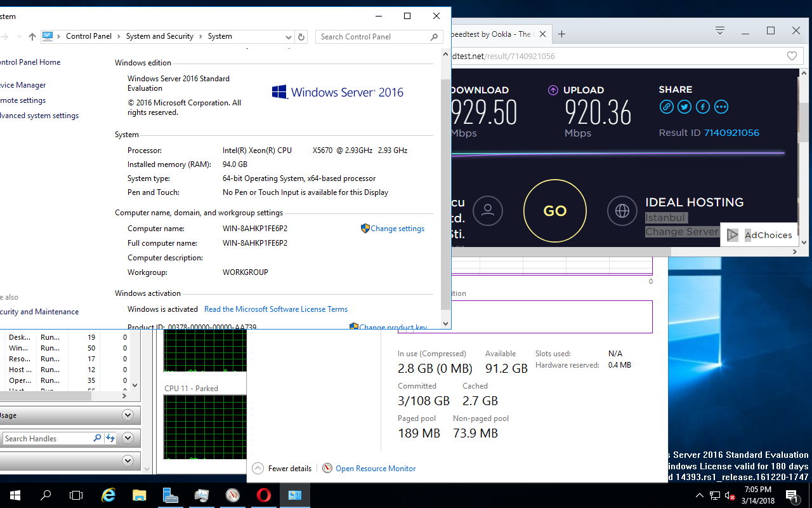The width and height of the screenshot is (812, 508).
Task: Click AdChoices label in Speedtest
Action: pyautogui.click(x=768, y=235)
